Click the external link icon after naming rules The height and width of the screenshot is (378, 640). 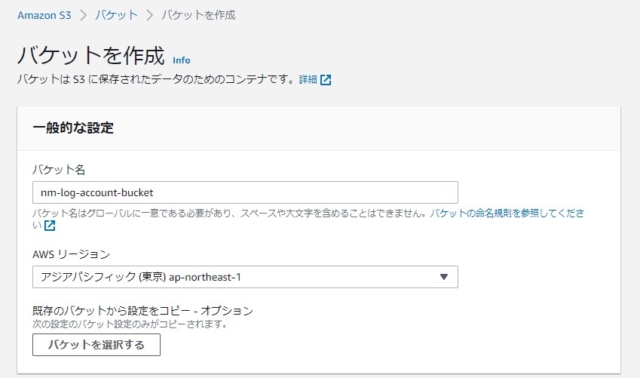click(x=49, y=225)
